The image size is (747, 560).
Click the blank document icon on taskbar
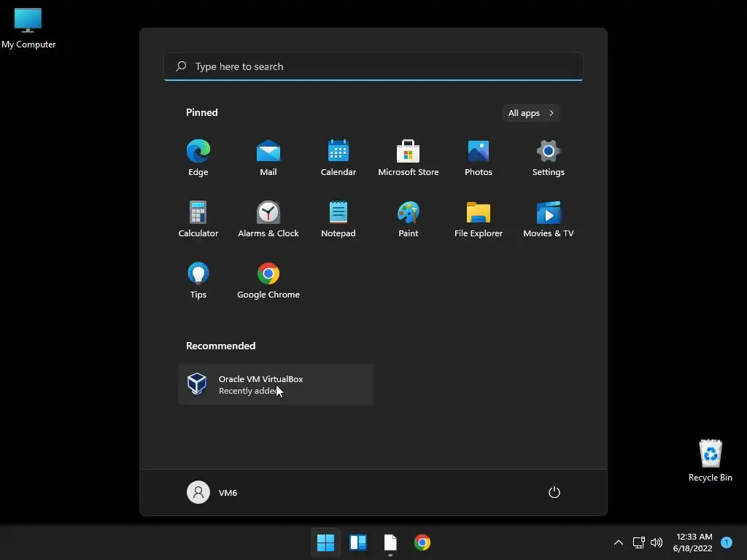tap(390, 542)
